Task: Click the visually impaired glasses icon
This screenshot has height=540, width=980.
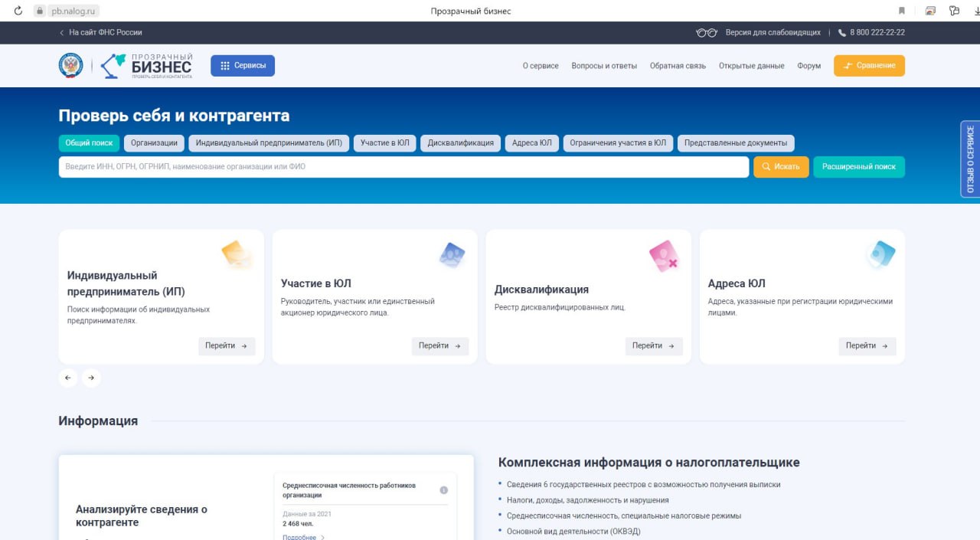Action: [x=706, y=33]
